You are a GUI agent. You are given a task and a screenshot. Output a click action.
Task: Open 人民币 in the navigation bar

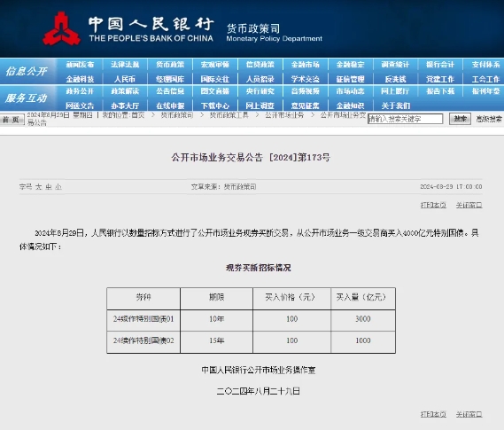(125, 79)
